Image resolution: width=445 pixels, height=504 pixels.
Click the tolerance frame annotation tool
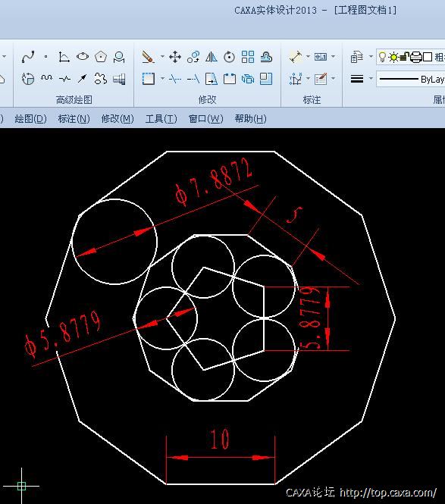point(321,57)
